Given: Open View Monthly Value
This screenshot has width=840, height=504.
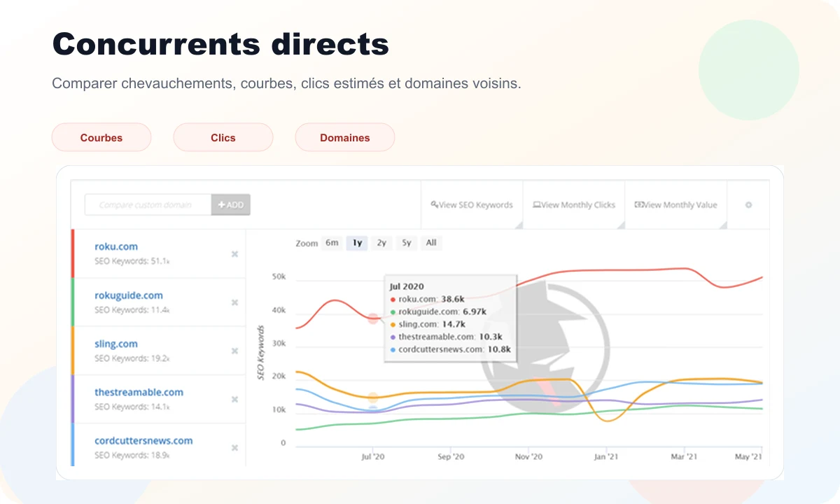Looking at the screenshot, I should 676,204.
